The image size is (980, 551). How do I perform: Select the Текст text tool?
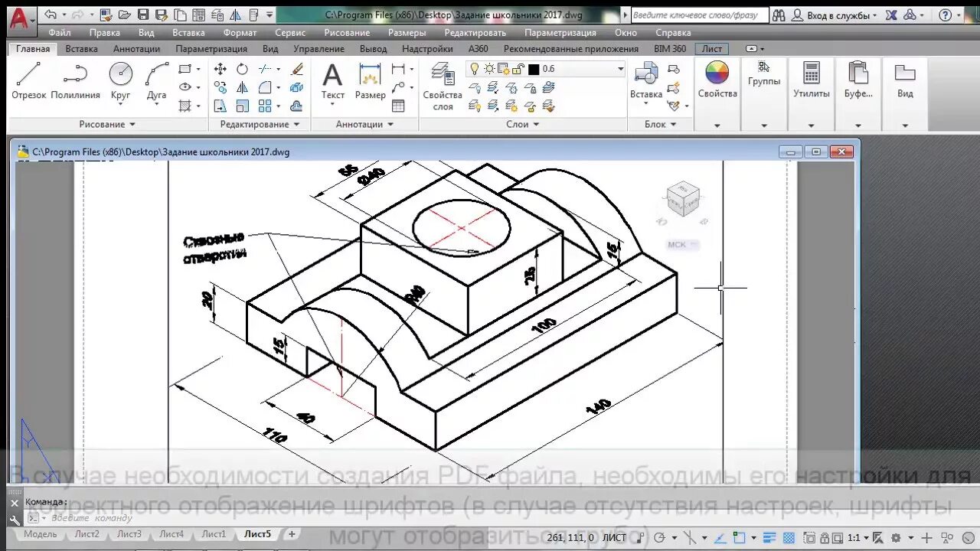332,82
